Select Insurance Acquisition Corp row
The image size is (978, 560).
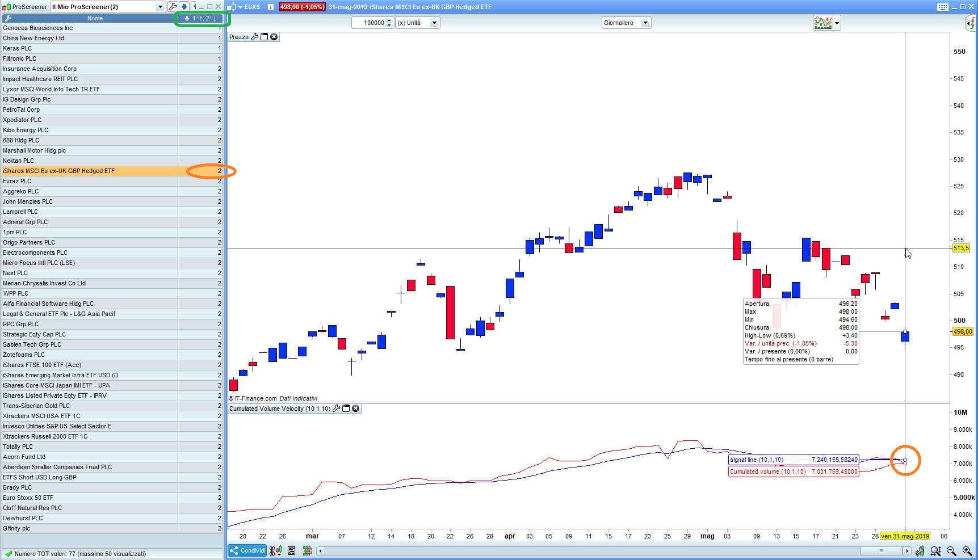(x=112, y=69)
